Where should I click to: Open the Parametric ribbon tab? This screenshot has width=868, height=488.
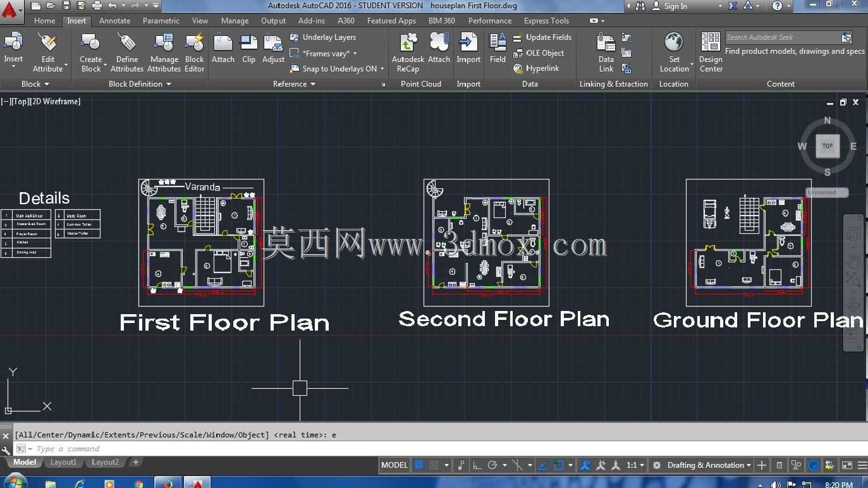(x=161, y=21)
